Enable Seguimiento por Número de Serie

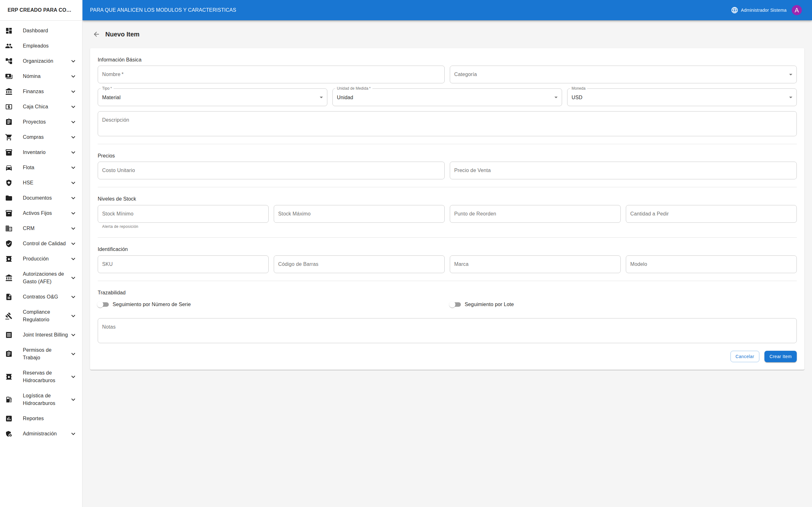(x=103, y=305)
